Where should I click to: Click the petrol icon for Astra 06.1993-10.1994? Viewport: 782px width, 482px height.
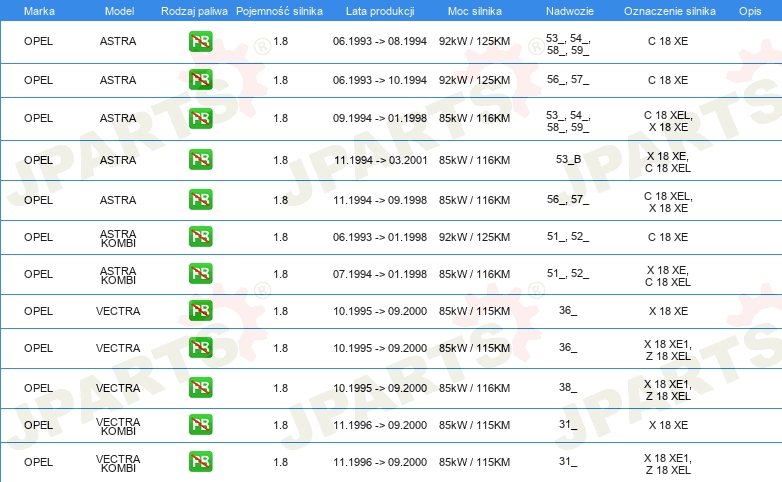(200, 80)
